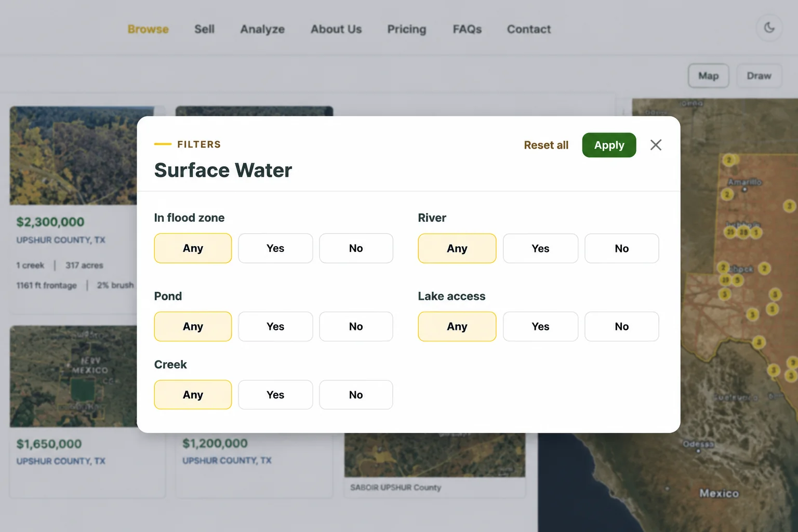The image size is (798, 532).
Task: Select Yes for Creek
Action: point(275,395)
